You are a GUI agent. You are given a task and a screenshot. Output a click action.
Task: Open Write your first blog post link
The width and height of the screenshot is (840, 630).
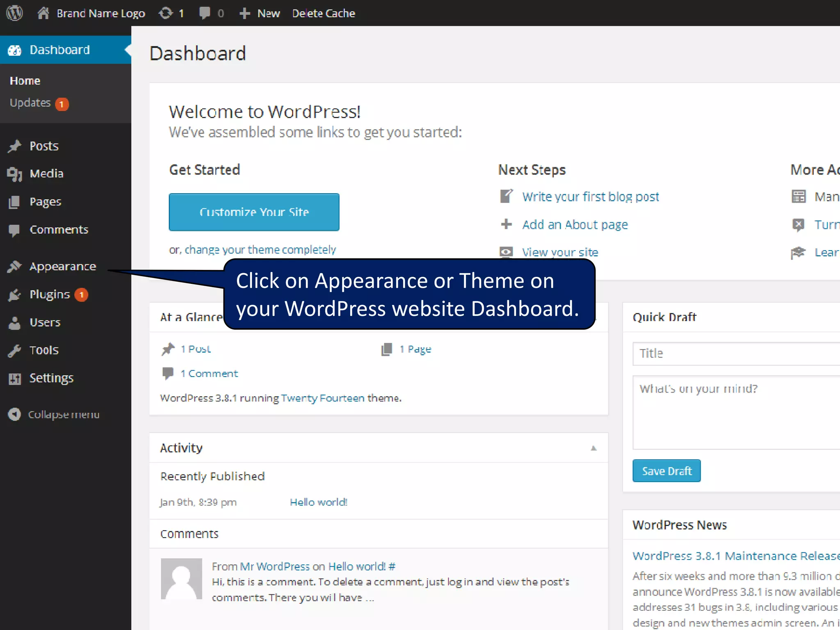[591, 197]
